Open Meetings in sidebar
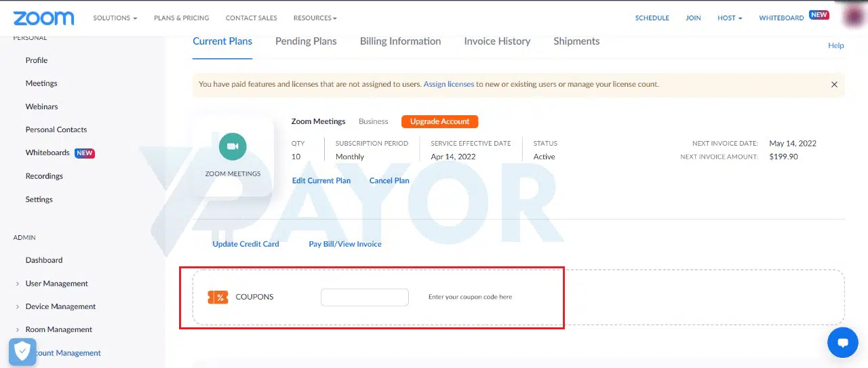Screen dimensions: 868x368 41,83
